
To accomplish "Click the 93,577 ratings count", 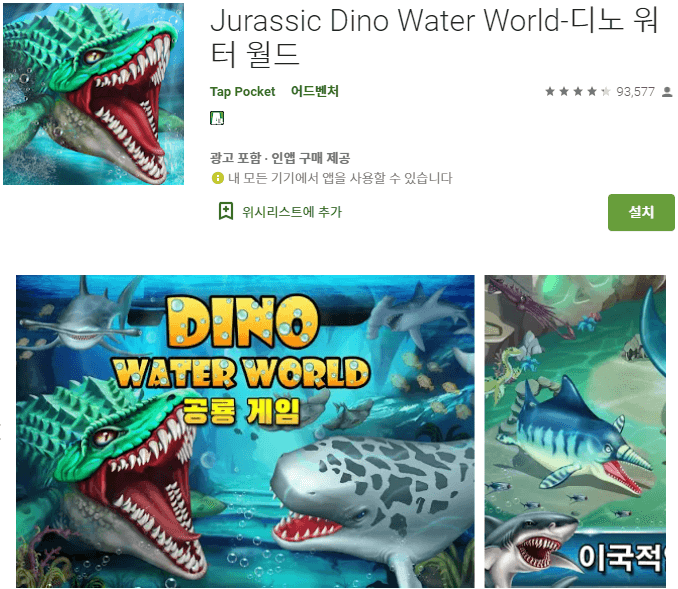I will 635,92.
